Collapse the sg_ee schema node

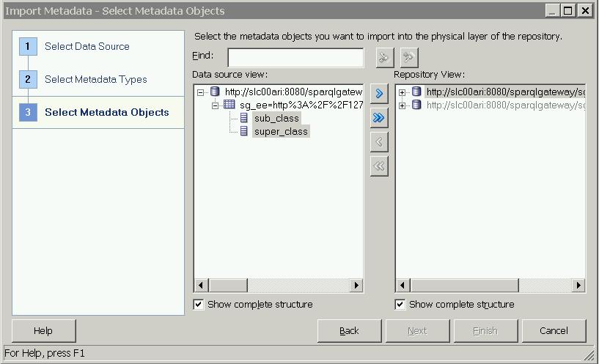[216, 105]
